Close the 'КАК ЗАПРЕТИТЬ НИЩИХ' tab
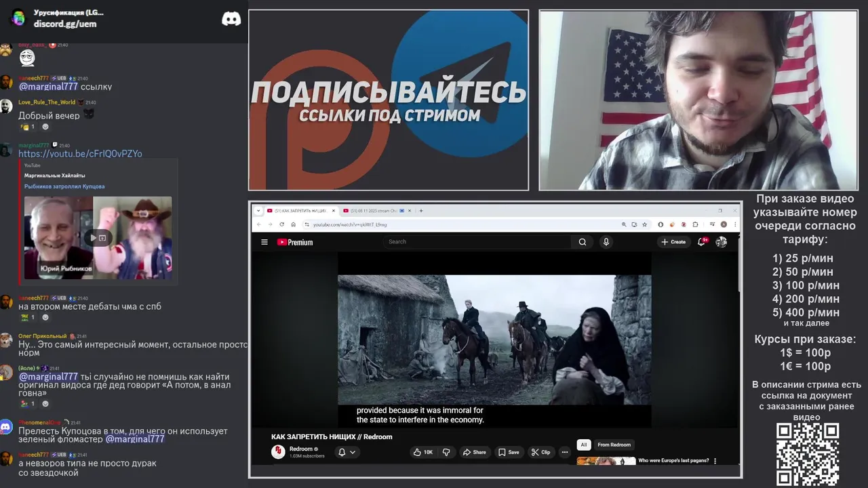This screenshot has width=868, height=488. pyautogui.click(x=333, y=211)
